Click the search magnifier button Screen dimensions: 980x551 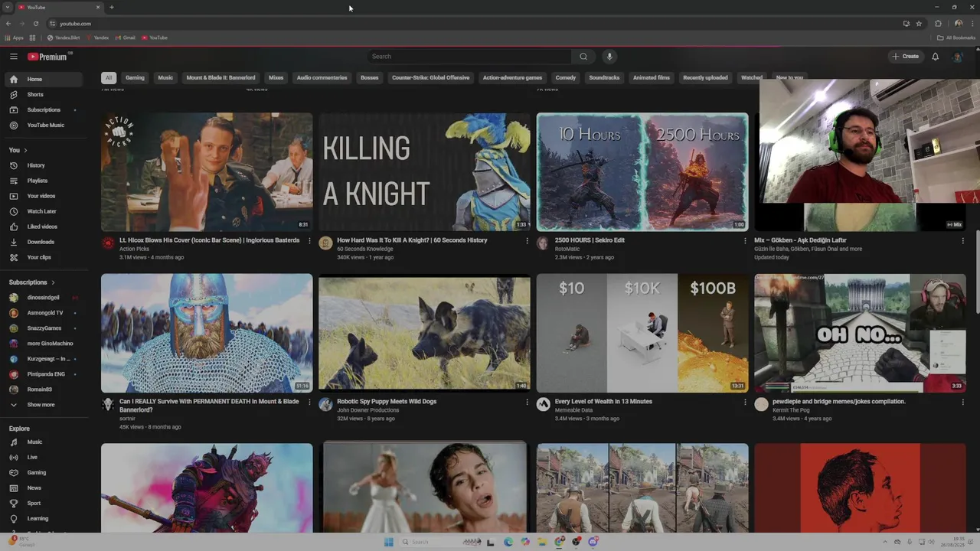583,56
